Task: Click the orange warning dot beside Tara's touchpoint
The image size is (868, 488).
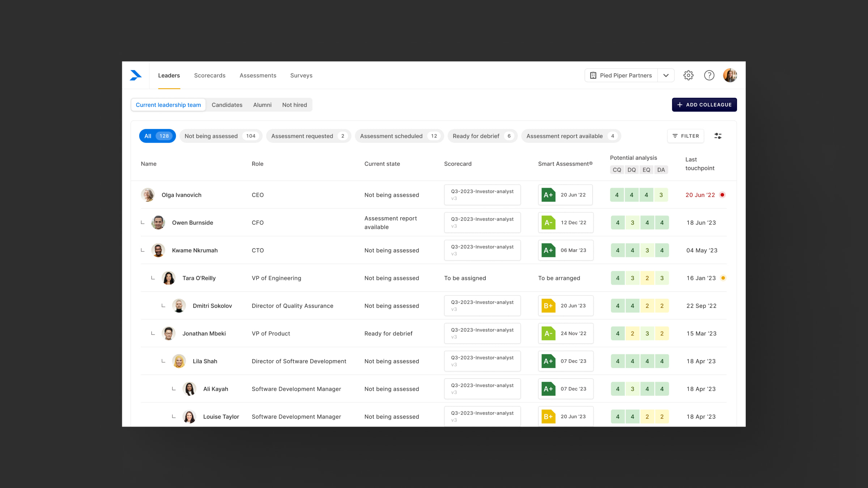Action: tap(723, 278)
